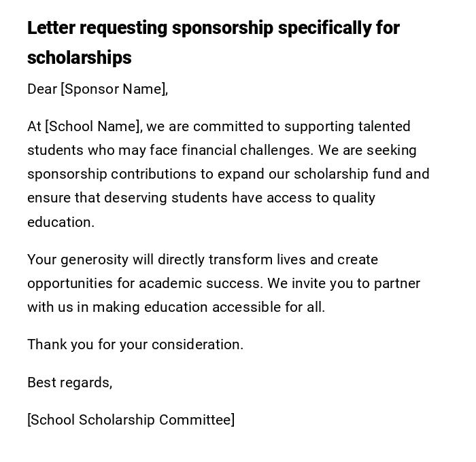The height and width of the screenshot is (462, 476).
Task: Click the line "Thank you for your consideration."
Action: click(x=135, y=344)
